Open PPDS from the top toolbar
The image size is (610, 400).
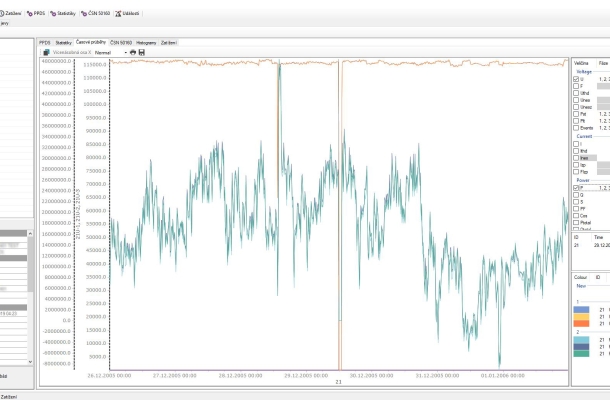(39, 14)
